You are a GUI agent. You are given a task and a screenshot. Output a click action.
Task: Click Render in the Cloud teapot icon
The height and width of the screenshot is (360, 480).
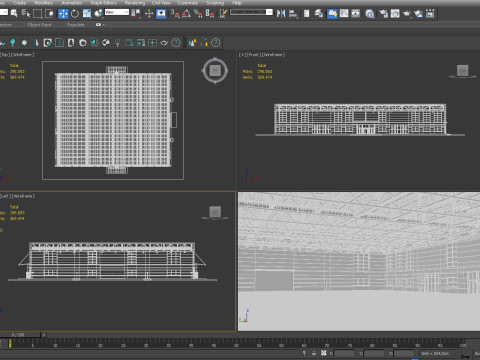coord(418,14)
